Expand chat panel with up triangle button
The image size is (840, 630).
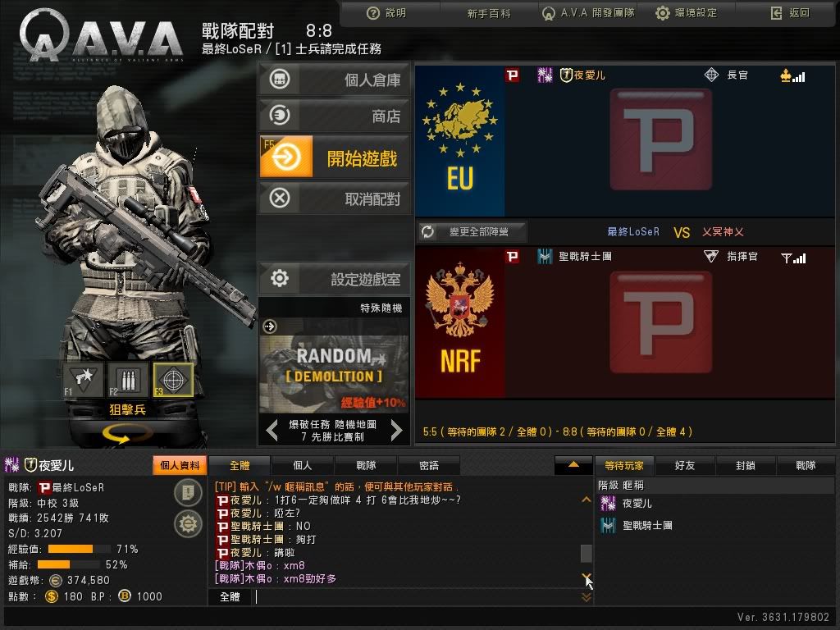click(x=573, y=465)
